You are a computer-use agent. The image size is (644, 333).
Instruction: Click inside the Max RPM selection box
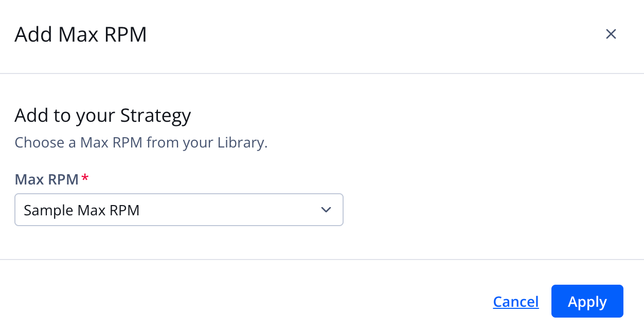(x=154, y=210)
